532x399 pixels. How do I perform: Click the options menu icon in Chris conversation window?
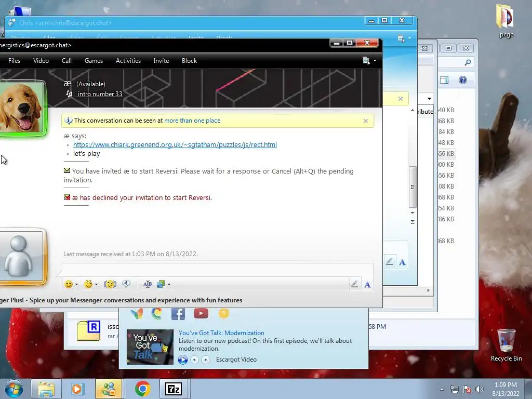(401, 38)
